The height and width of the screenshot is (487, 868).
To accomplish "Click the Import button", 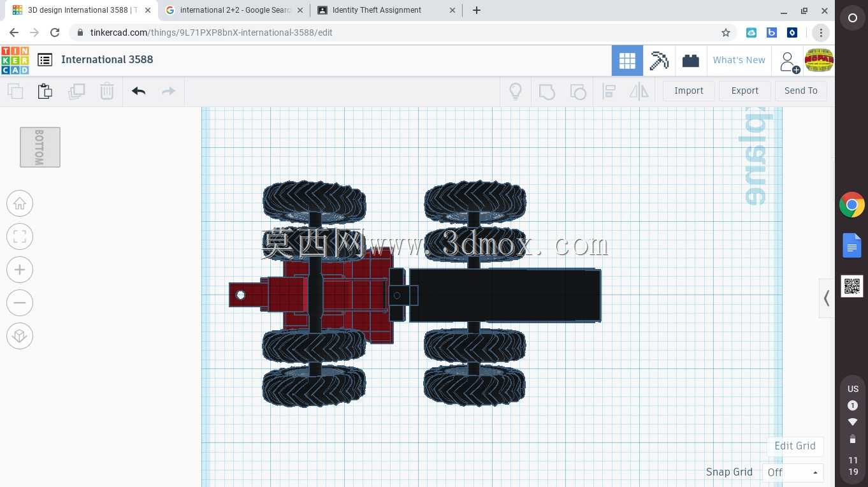I will coord(689,91).
